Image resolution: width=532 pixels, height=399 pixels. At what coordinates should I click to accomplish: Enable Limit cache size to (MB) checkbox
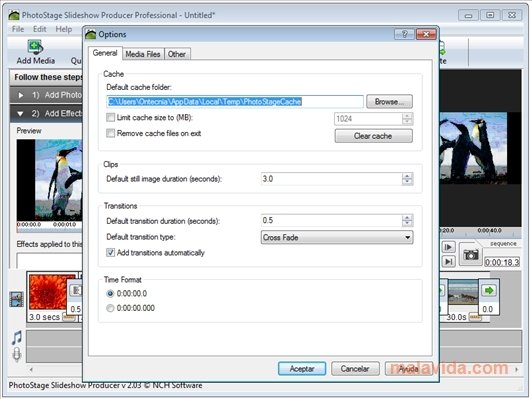[110, 118]
